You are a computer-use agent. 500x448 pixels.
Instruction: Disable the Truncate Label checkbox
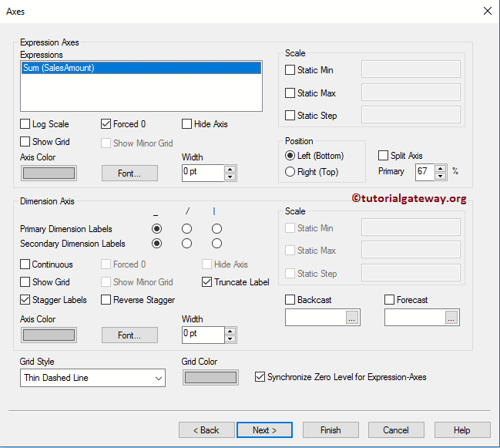[206, 281]
